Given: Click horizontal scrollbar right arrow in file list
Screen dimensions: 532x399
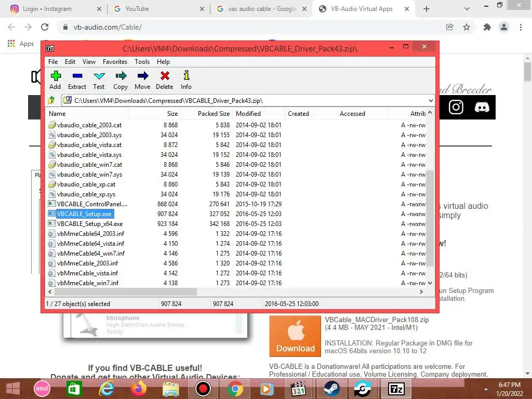Looking at the screenshot, I should [x=421, y=291].
